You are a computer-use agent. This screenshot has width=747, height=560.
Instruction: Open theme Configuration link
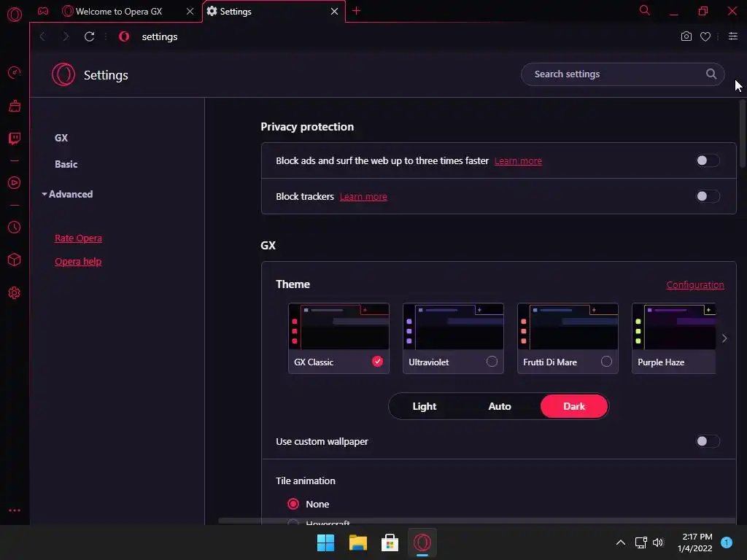point(695,285)
